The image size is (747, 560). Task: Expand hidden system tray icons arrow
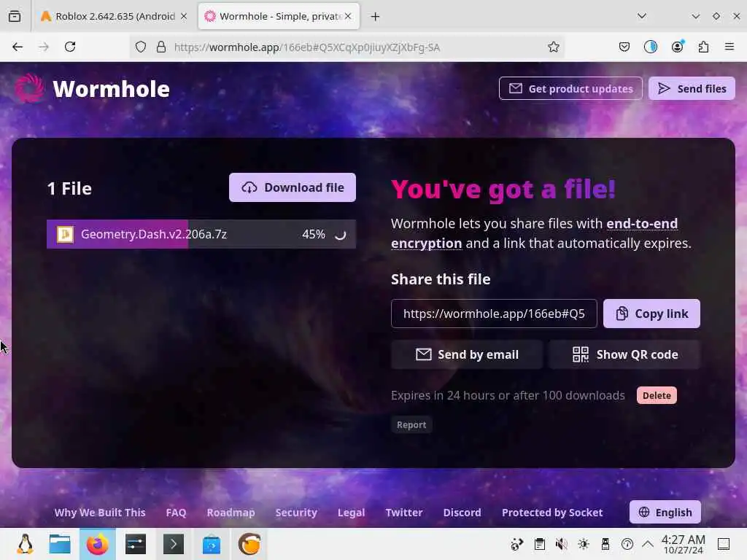(648, 544)
